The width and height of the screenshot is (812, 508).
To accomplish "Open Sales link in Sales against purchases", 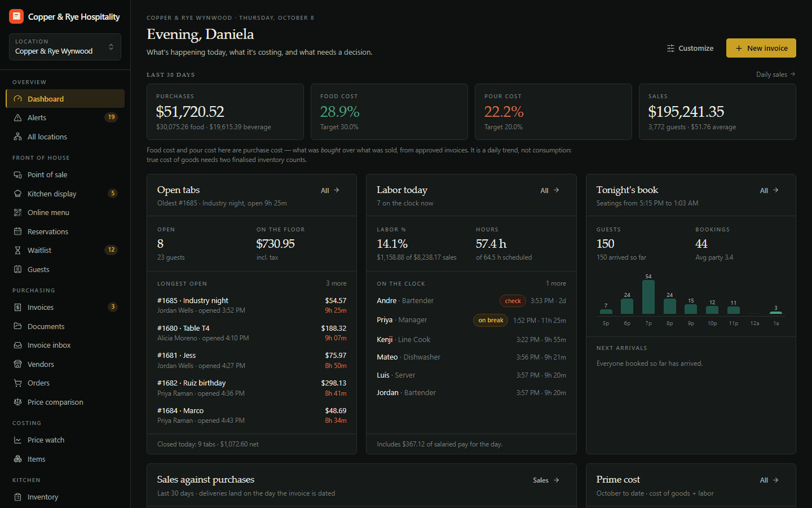I will point(546,480).
